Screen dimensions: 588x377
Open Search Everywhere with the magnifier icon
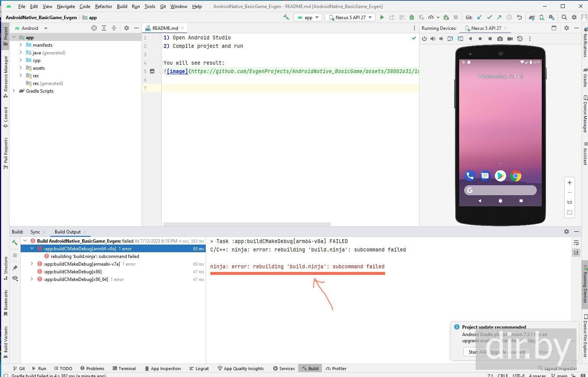pyautogui.click(x=564, y=17)
